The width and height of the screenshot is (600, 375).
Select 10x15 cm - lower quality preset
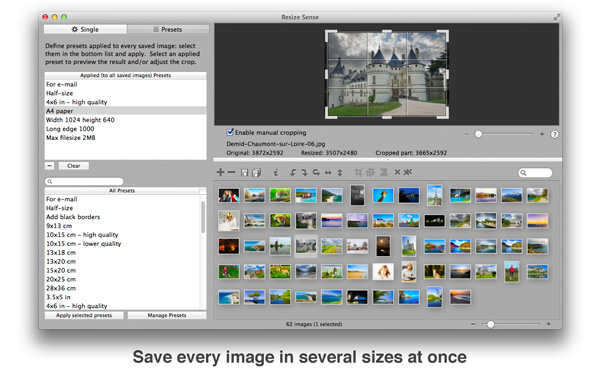(122, 244)
